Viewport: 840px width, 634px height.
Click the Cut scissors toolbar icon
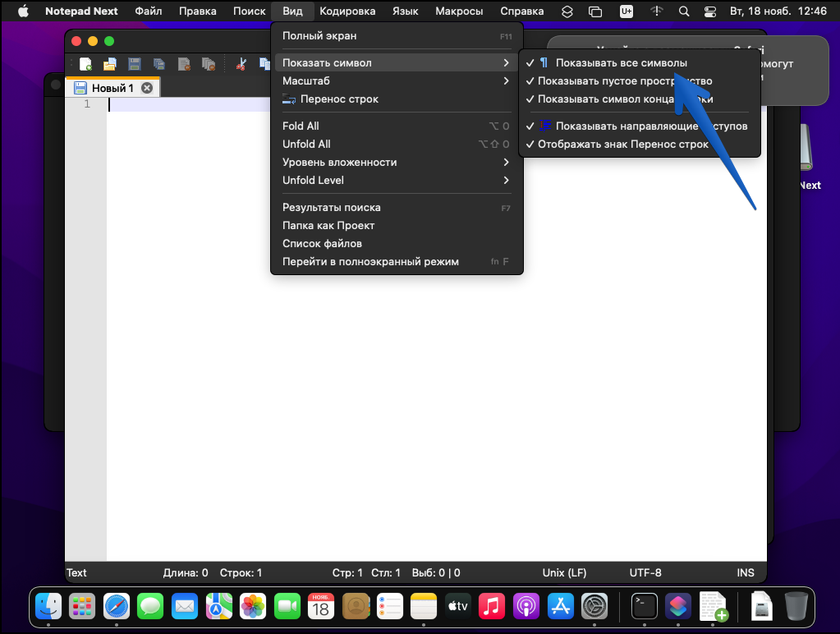[241, 64]
